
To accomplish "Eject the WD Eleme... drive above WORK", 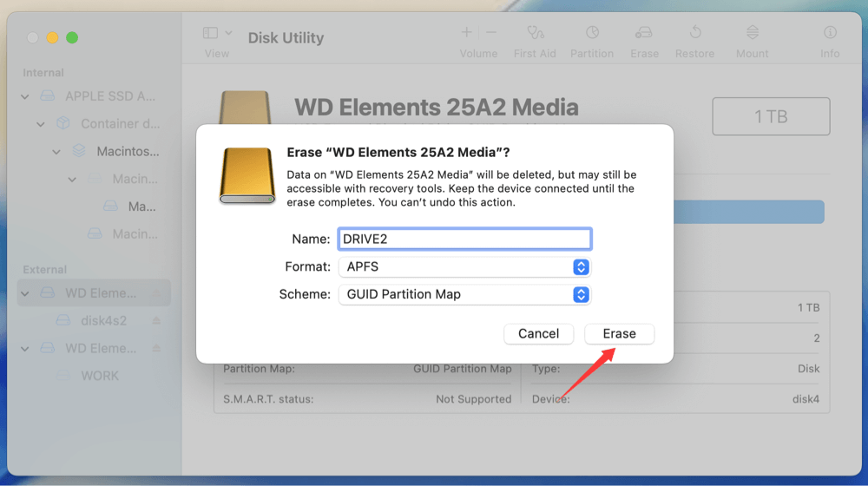I will point(156,348).
